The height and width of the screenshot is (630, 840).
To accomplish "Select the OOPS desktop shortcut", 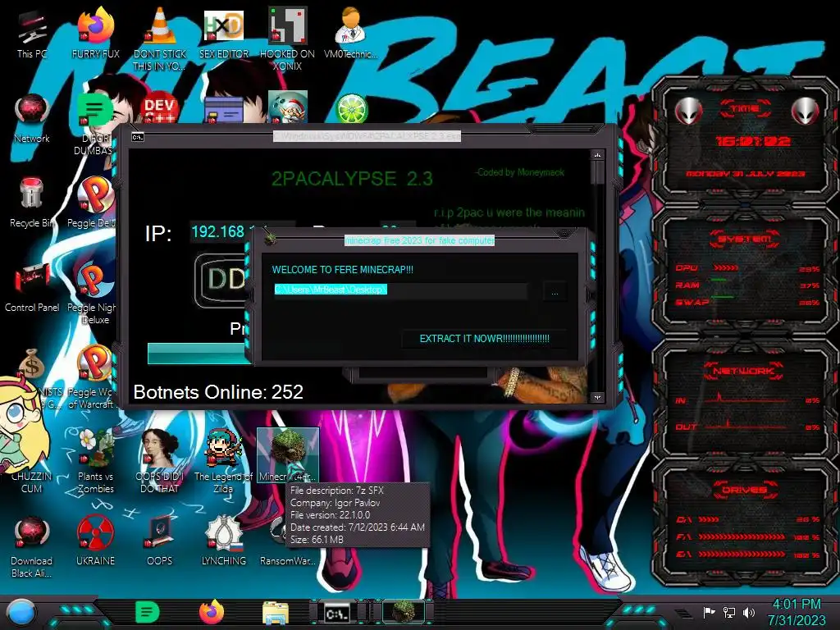I will coord(159,542).
